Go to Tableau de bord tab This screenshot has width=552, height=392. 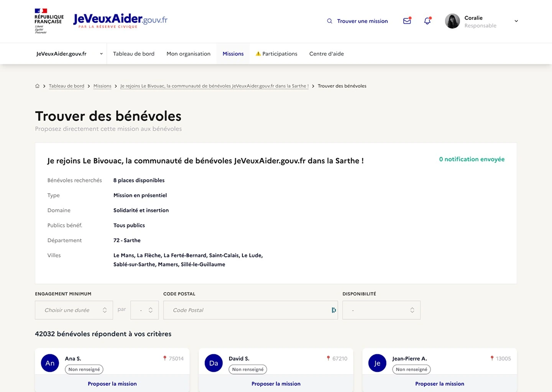[x=134, y=54]
